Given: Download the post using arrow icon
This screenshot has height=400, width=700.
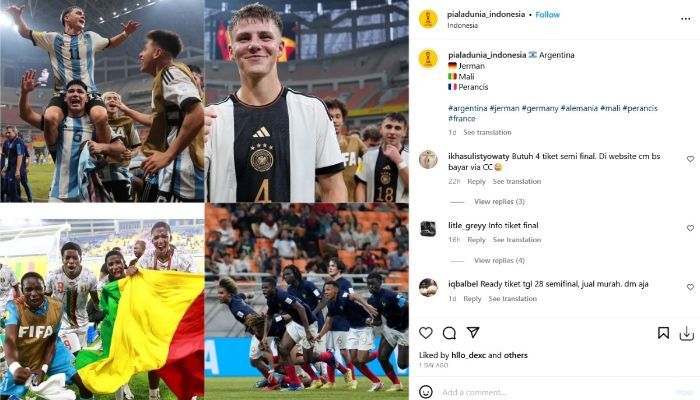Looking at the screenshot, I should [x=686, y=333].
